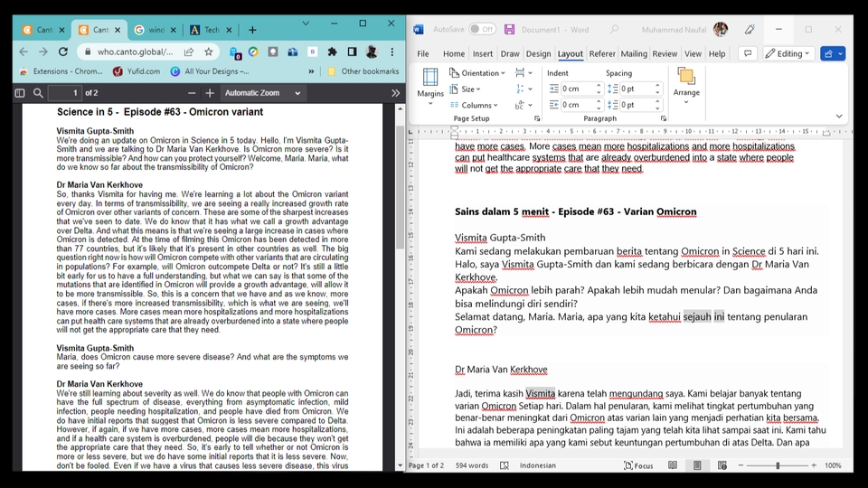
Task: Click Search icon in Word title bar
Action: click(614, 29)
